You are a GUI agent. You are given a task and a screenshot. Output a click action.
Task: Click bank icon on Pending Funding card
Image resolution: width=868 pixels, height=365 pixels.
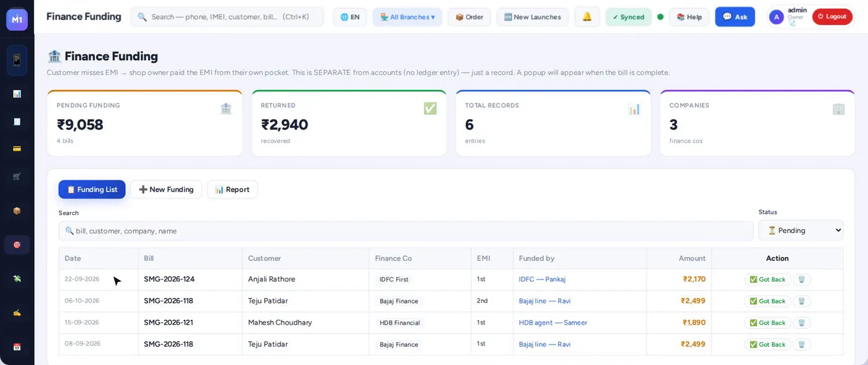click(226, 108)
